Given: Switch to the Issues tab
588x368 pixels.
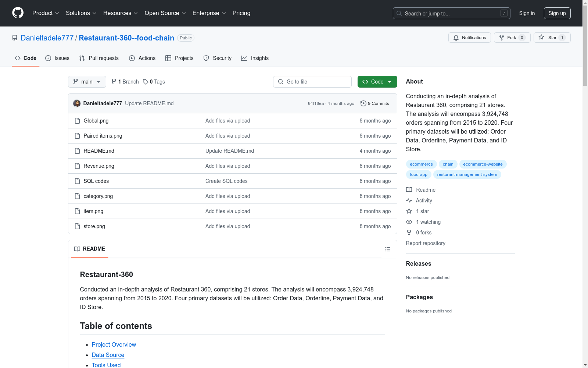Looking at the screenshot, I should (57, 58).
